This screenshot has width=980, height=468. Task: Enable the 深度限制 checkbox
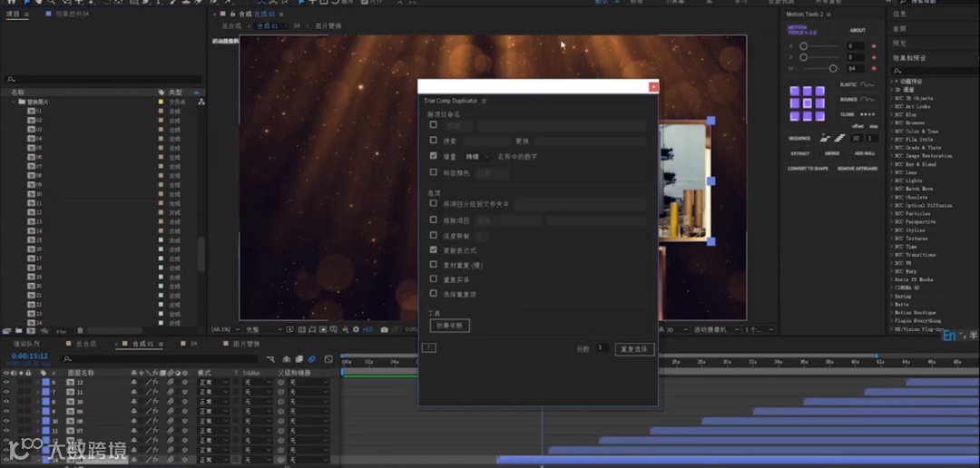point(434,234)
